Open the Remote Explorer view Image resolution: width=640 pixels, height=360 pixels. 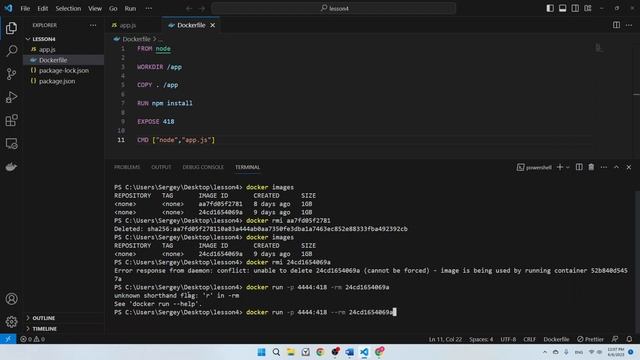point(11,144)
